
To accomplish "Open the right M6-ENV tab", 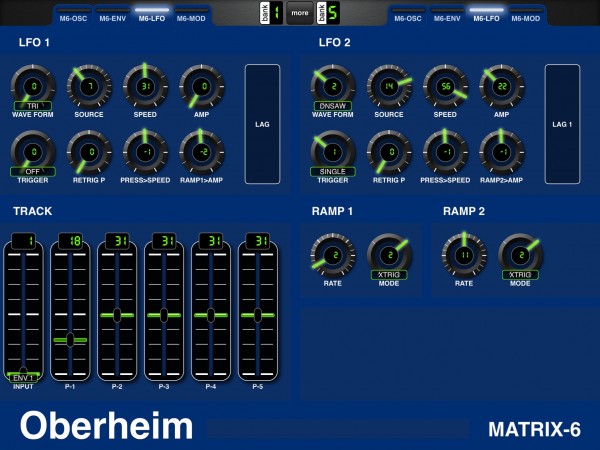I will [447, 15].
